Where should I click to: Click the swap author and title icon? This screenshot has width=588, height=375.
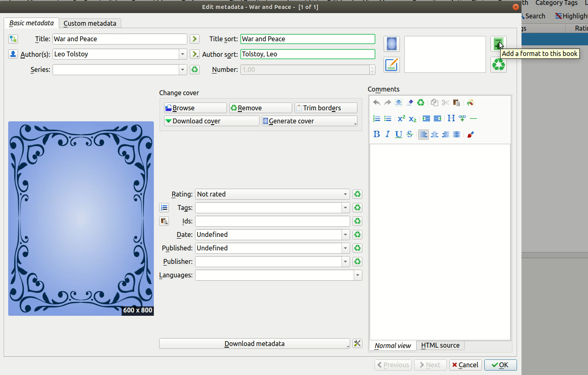[x=13, y=39]
